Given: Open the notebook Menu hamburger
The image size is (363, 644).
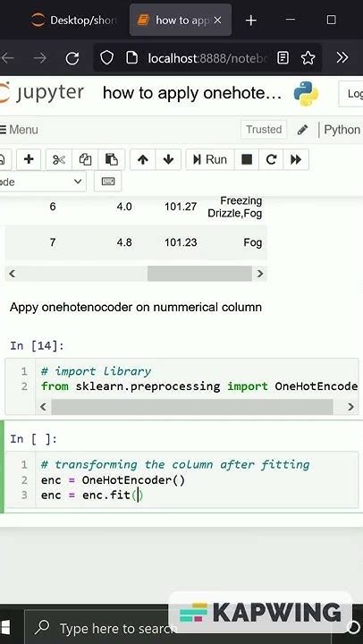Looking at the screenshot, I should pos(19,130).
